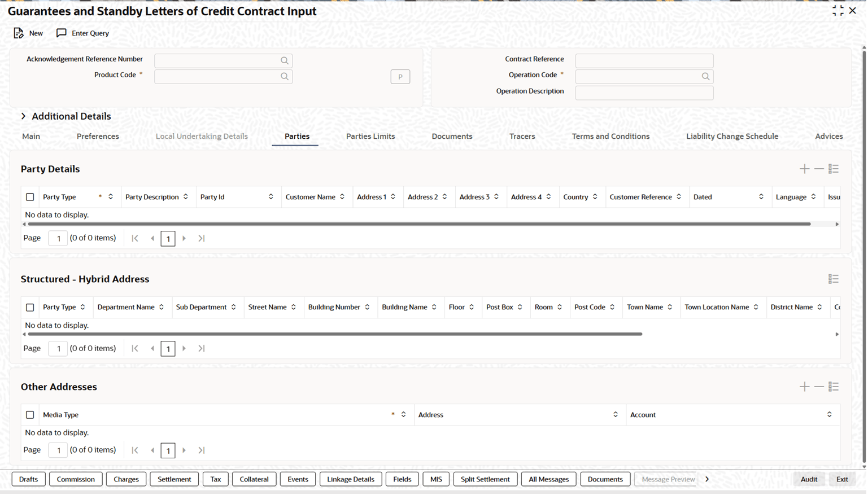
Task: Show more bottom toolbar buttons with chevron
Action: coord(706,479)
